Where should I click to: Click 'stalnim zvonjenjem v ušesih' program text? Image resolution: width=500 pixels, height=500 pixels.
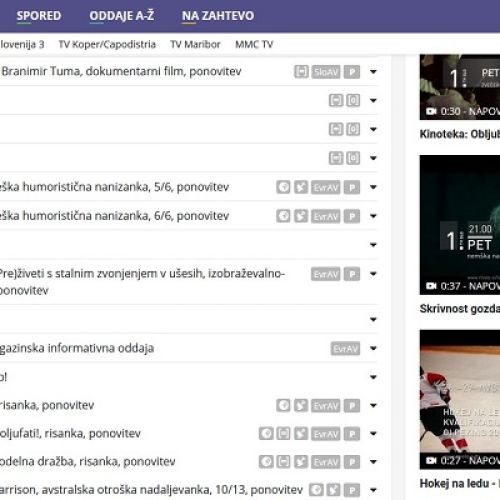pyautogui.click(x=129, y=274)
